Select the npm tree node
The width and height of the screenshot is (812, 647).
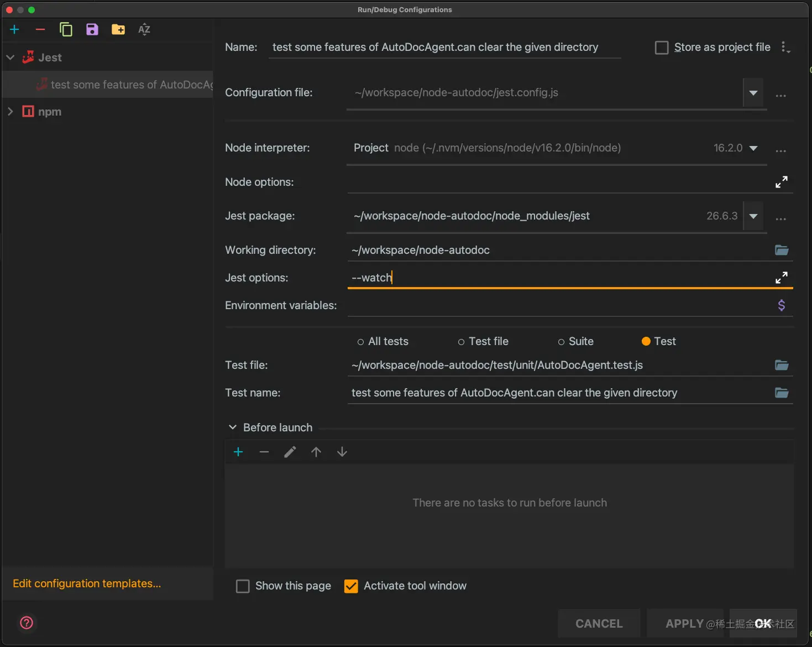108,111
